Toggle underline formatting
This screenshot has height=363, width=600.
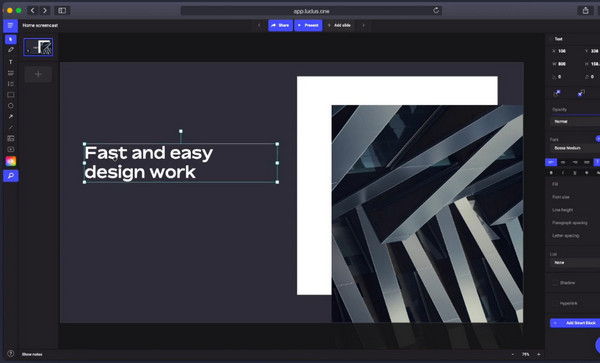point(575,173)
